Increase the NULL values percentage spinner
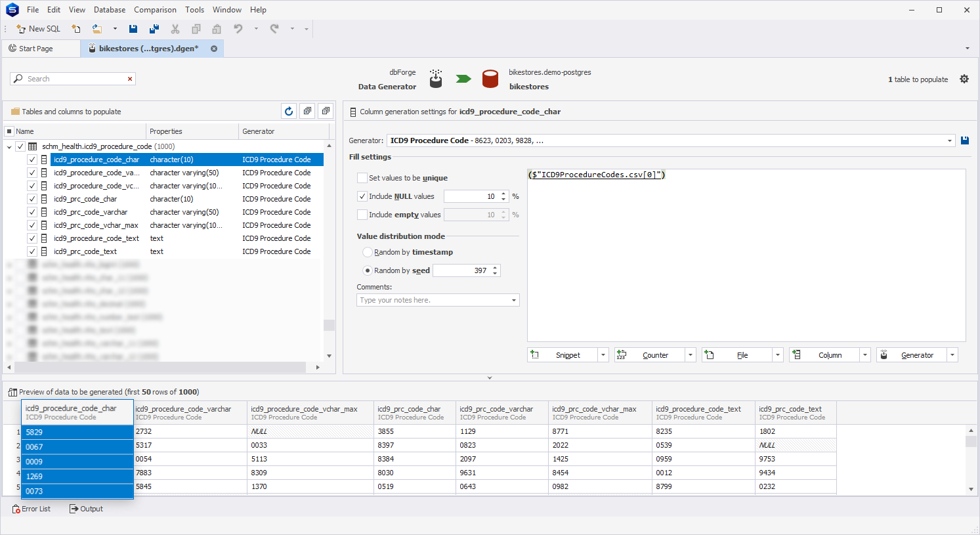Image resolution: width=980 pixels, height=535 pixels. (x=503, y=194)
